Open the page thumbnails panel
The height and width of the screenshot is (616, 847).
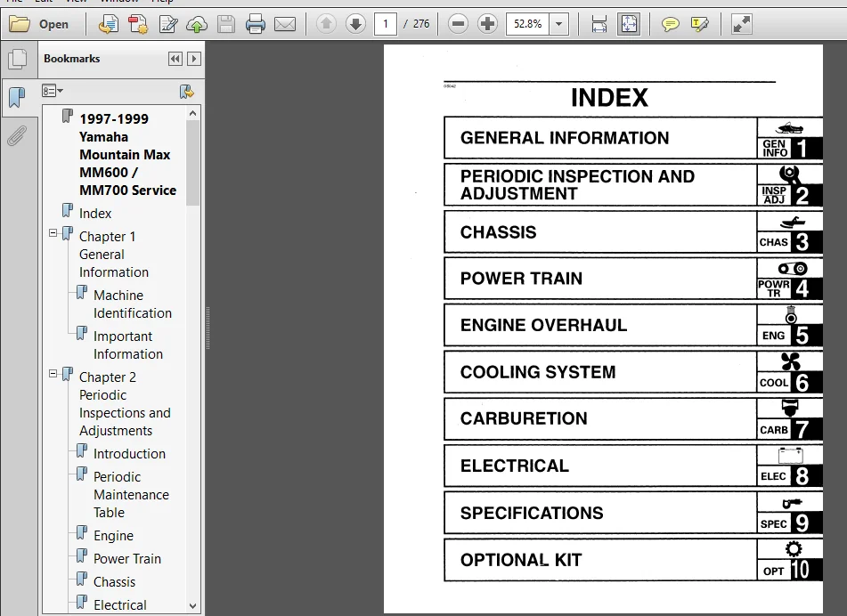(17, 59)
